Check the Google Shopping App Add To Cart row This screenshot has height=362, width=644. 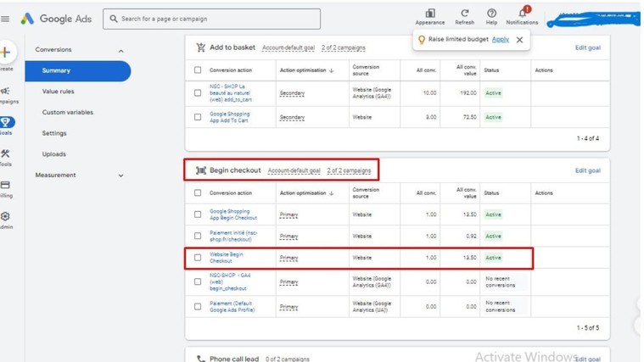198,117
